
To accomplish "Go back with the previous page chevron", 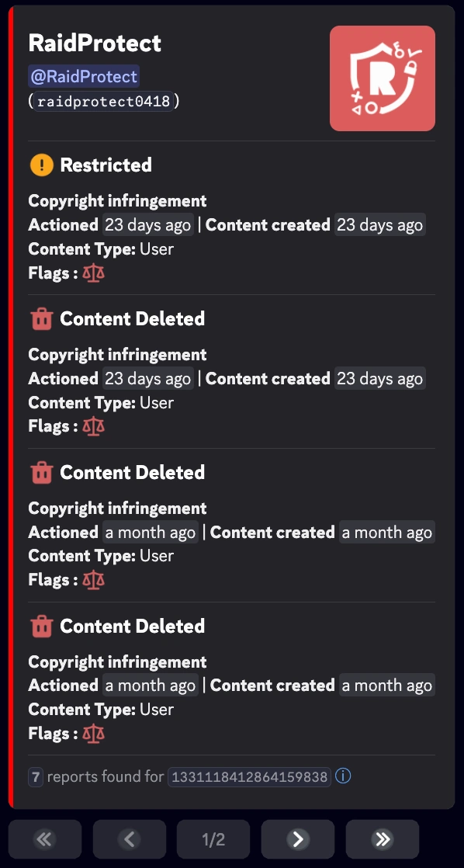I will pyautogui.click(x=129, y=839).
